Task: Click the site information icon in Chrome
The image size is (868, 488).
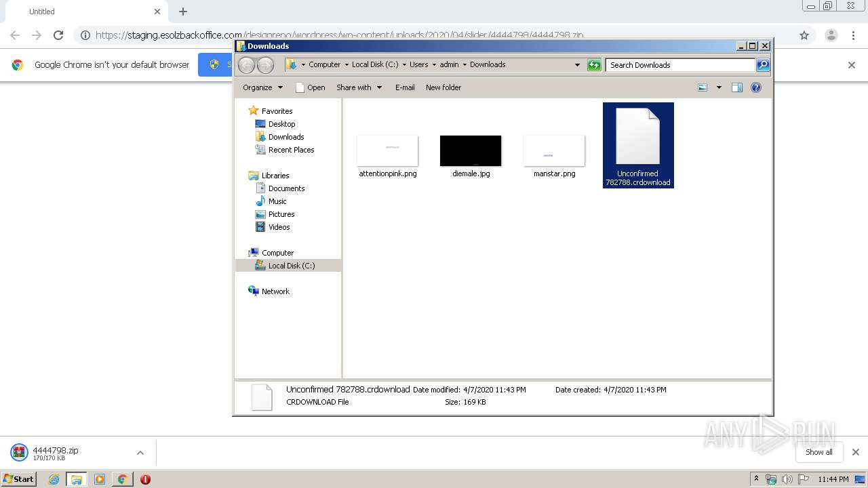Action: [85, 35]
